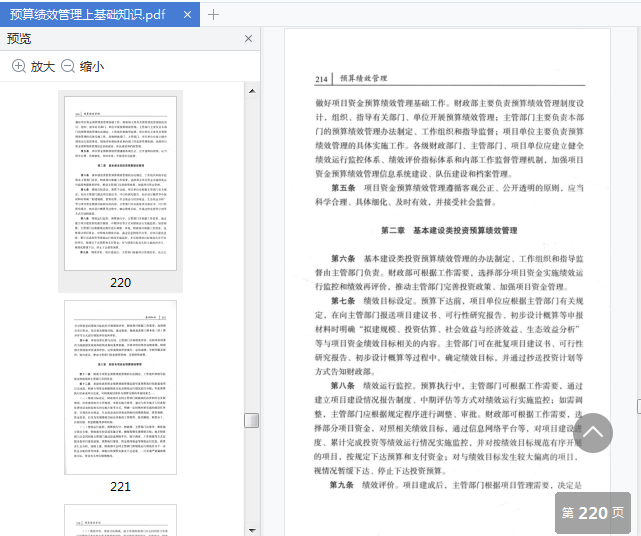Screen dimensions: 641x536
Task: Click the thumbnail scrollbar up arrow
Action: click(x=252, y=91)
